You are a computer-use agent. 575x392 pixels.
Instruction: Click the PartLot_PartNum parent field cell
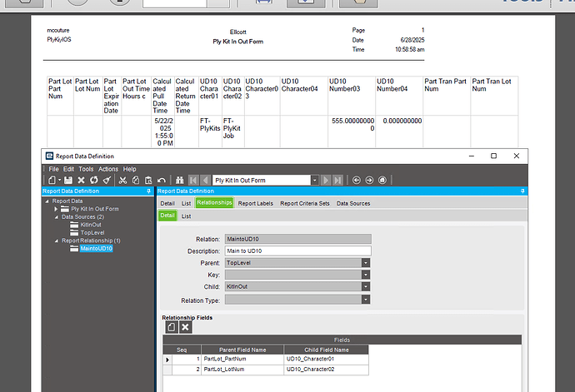pos(242,359)
